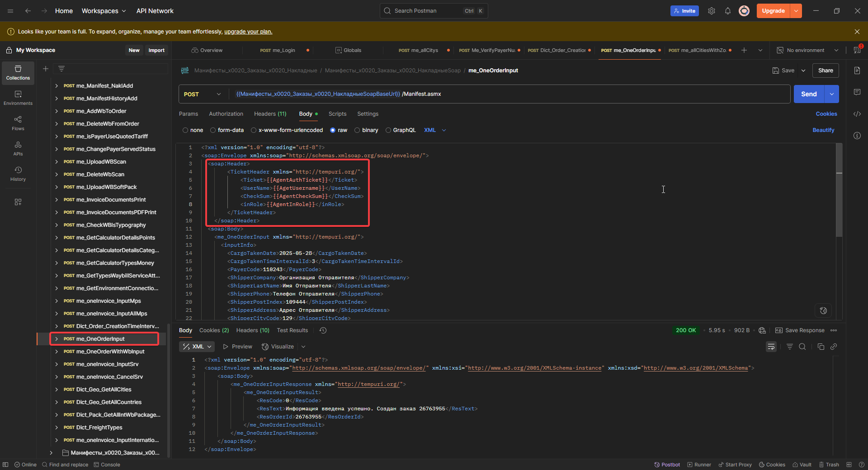Open the documentation icon in right sidebar
Viewport: 868px width, 470px height.
857,70
